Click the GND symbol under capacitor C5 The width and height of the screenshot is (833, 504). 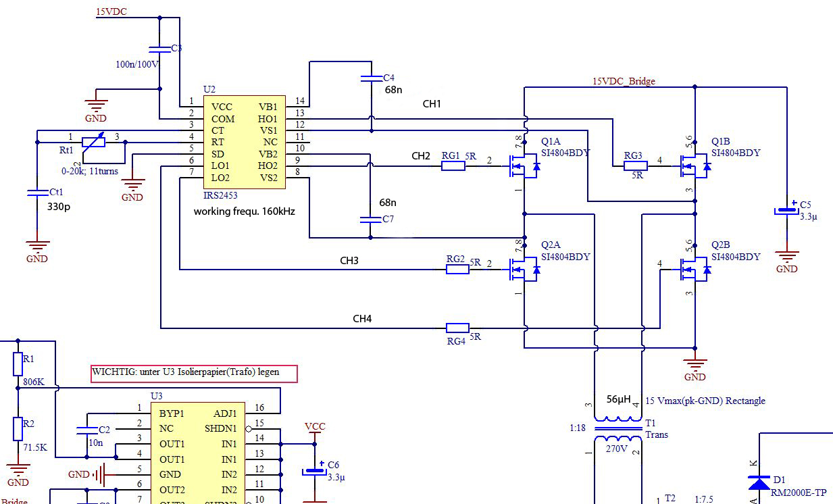(786, 257)
